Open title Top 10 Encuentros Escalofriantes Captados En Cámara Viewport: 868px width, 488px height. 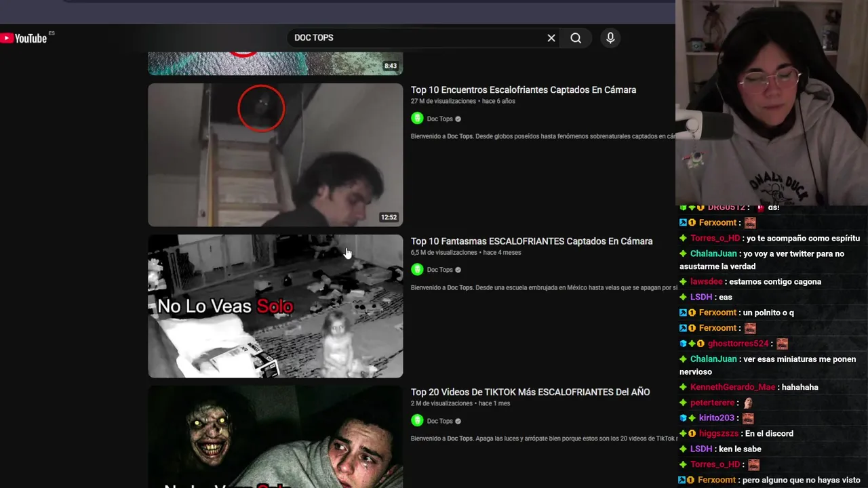[x=524, y=89]
